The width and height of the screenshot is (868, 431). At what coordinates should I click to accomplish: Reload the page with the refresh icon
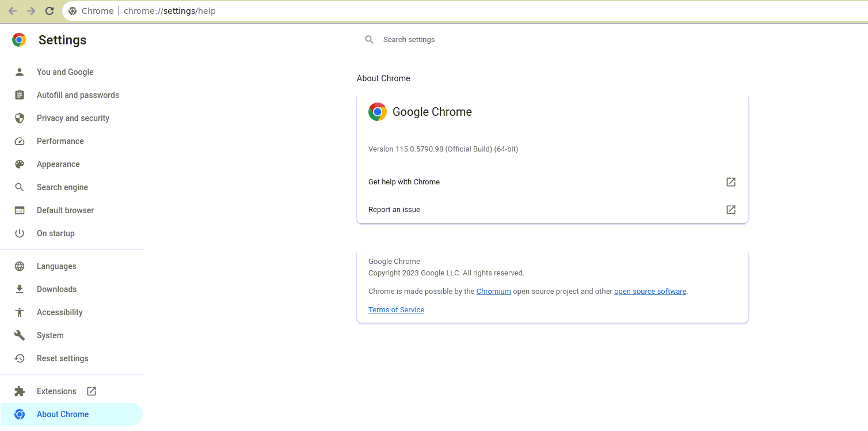(50, 11)
